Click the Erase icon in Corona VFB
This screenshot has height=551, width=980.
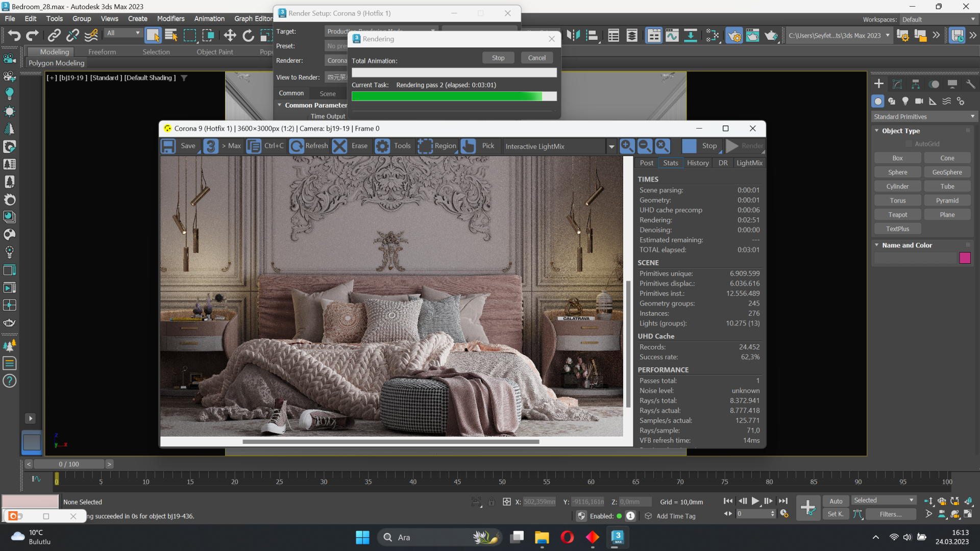coord(339,146)
